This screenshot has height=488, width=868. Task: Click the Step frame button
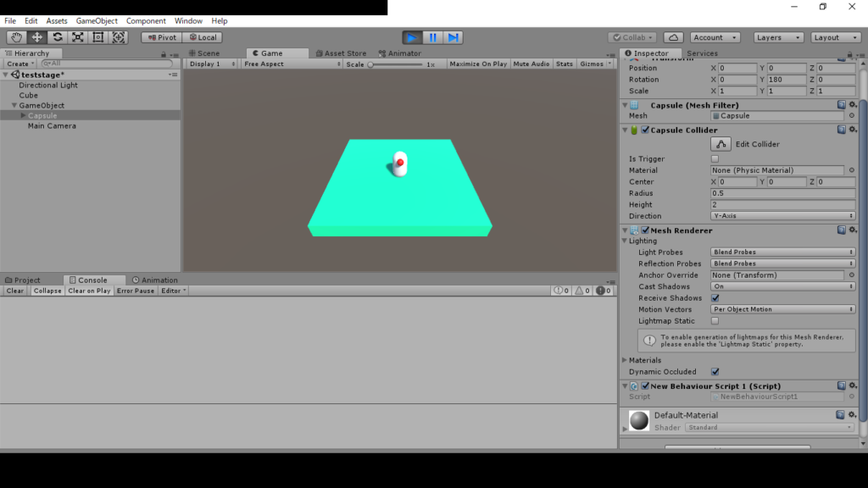point(453,37)
